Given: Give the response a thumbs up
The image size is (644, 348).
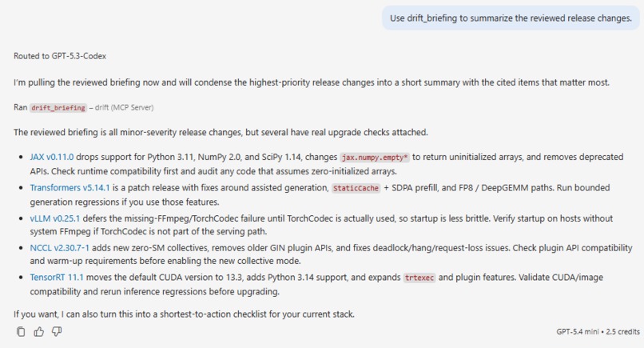Looking at the screenshot, I should coord(39,331).
